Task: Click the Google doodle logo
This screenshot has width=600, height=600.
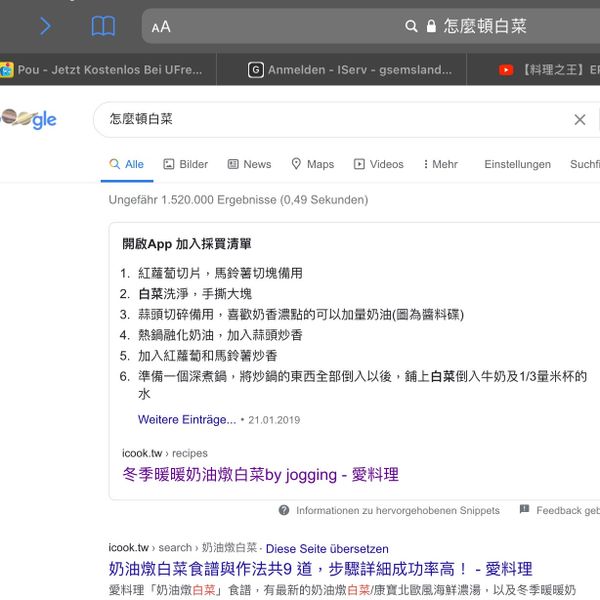Action: point(28,119)
